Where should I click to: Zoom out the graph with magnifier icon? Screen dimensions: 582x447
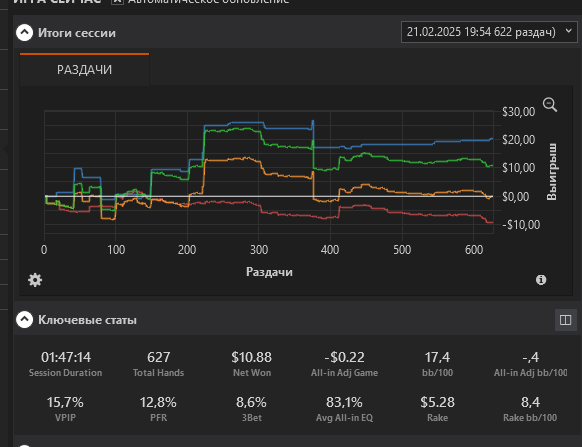[550, 105]
